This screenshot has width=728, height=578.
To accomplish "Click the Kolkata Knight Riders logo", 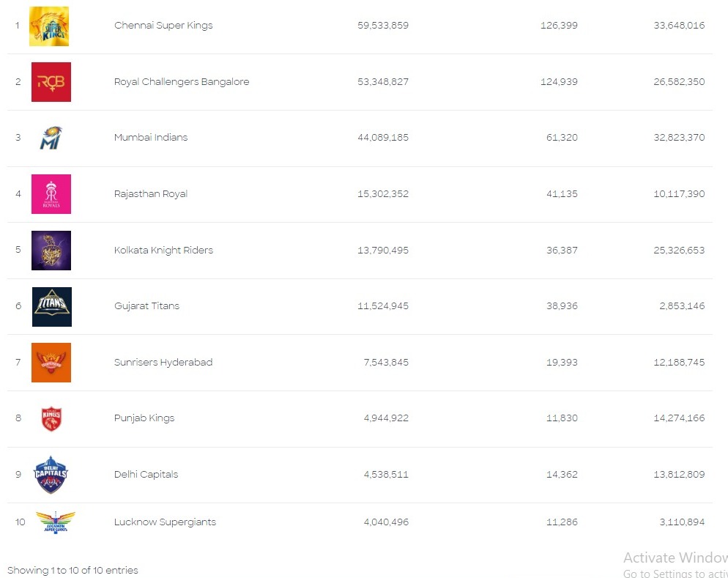I will click(x=51, y=251).
